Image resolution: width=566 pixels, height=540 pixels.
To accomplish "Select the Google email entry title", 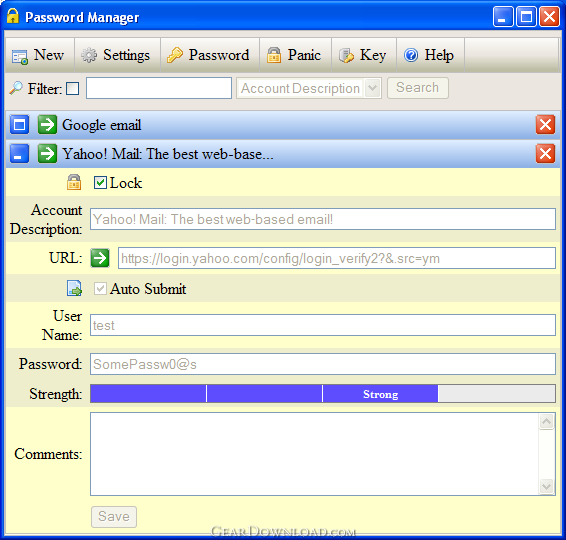I will pyautogui.click(x=101, y=125).
